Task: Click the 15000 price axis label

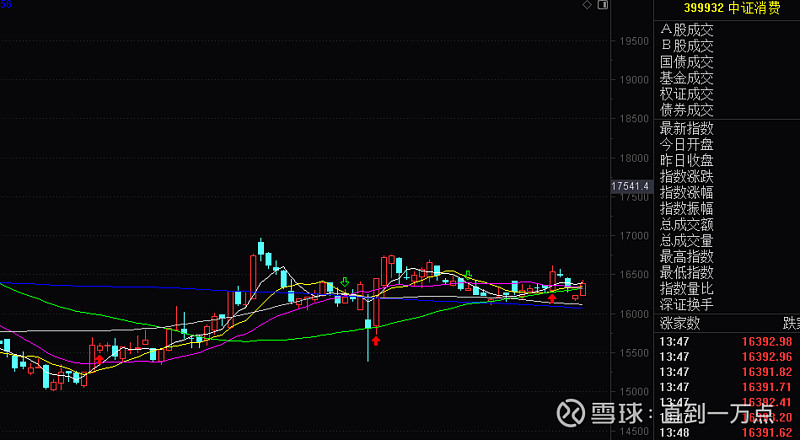Action: 634,392
